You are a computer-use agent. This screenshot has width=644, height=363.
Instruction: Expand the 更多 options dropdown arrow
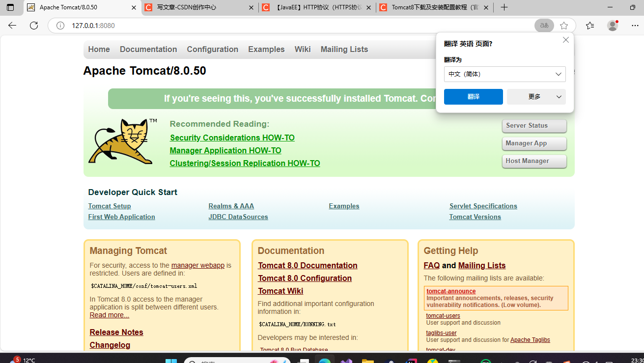(559, 97)
